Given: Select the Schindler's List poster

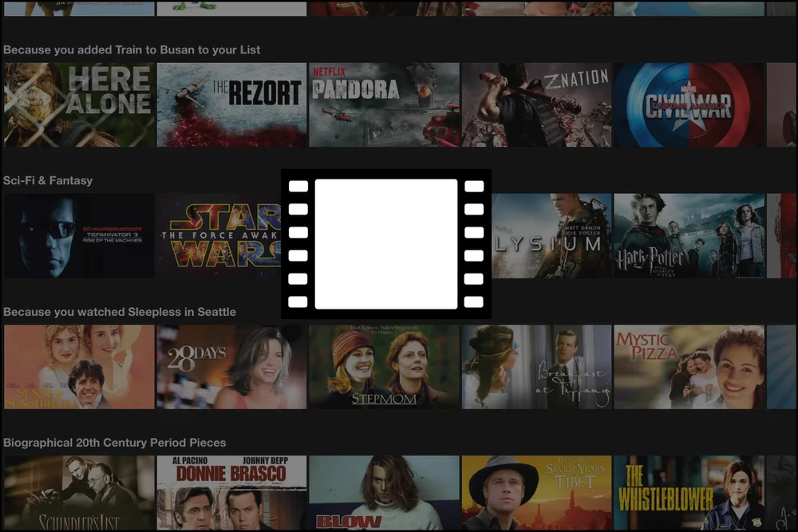Looking at the screenshot, I should 79,493.
